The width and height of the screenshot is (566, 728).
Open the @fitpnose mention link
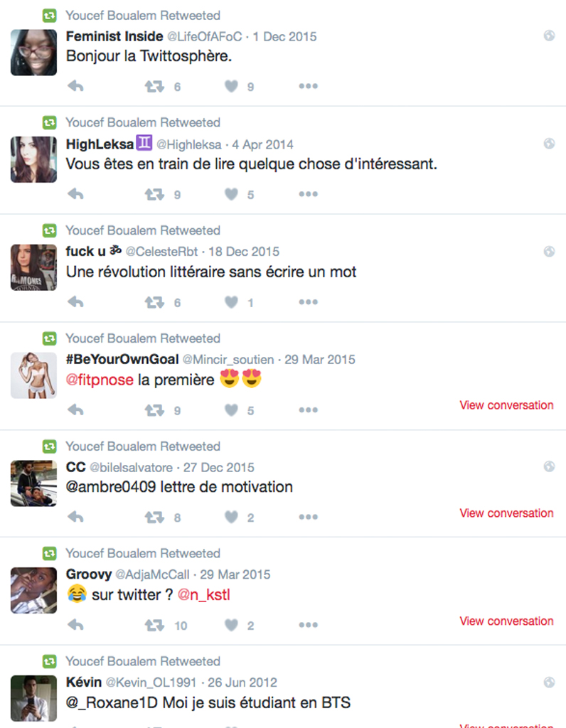(100, 380)
